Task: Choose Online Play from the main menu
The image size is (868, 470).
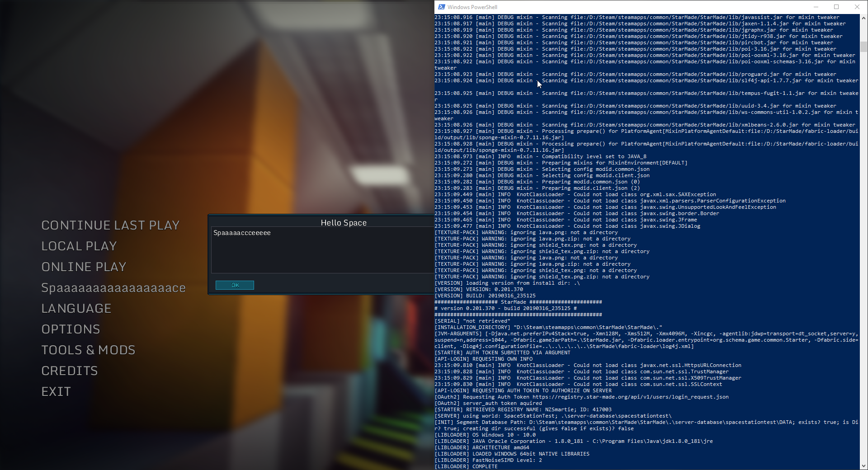Action: click(84, 267)
